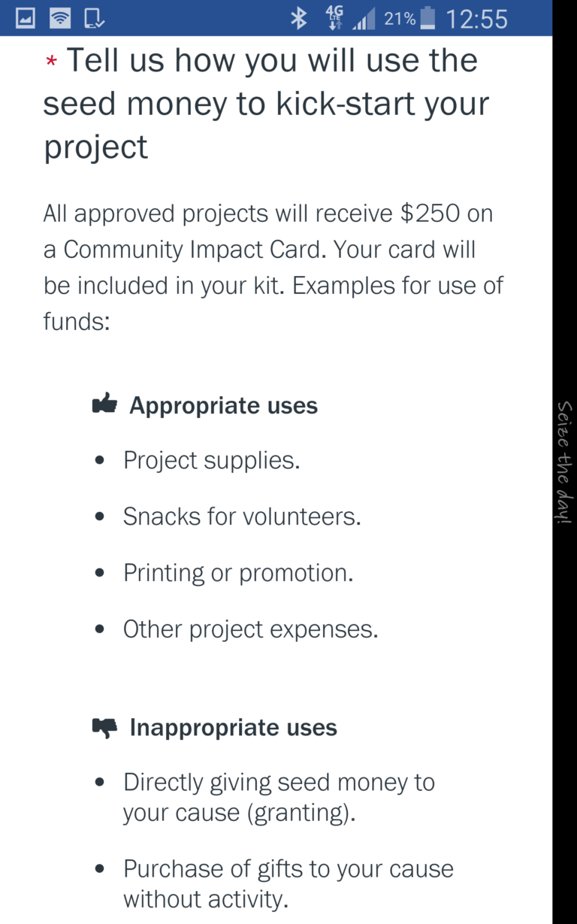Tap the battery icon in status bar
This screenshot has width=577, height=924.
[427, 18]
